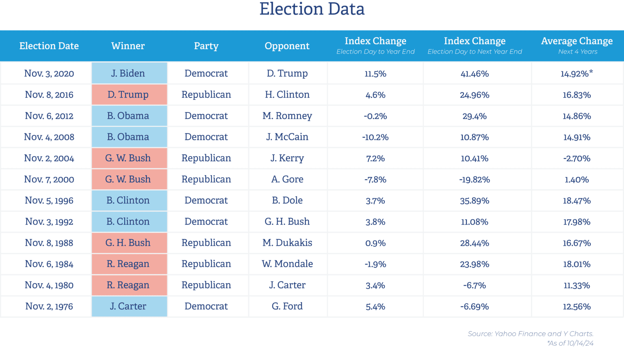Select the J. Biden winner cell
624x364 pixels.
pyautogui.click(x=128, y=73)
